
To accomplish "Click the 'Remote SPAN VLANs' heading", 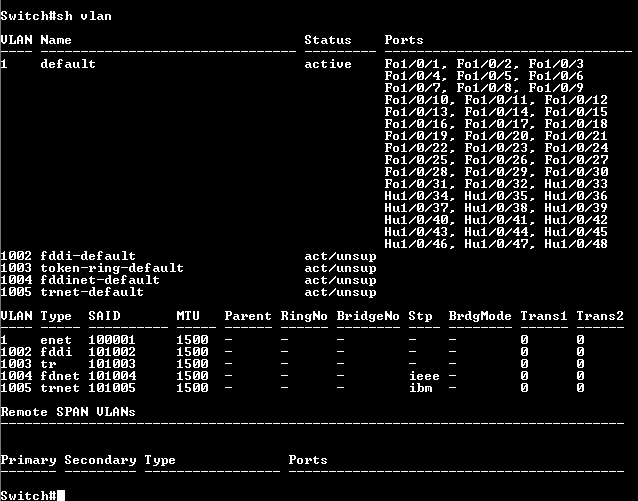I will (68, 411).
